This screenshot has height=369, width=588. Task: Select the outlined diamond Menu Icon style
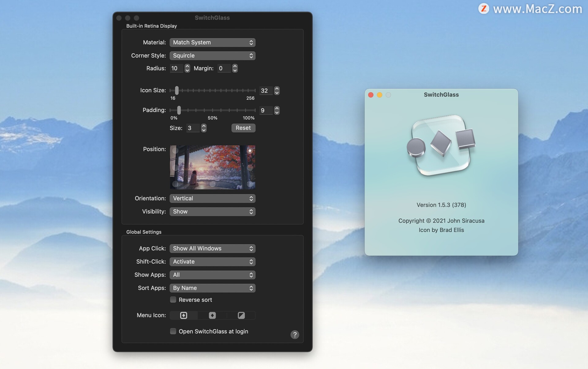tap(183, 315)
